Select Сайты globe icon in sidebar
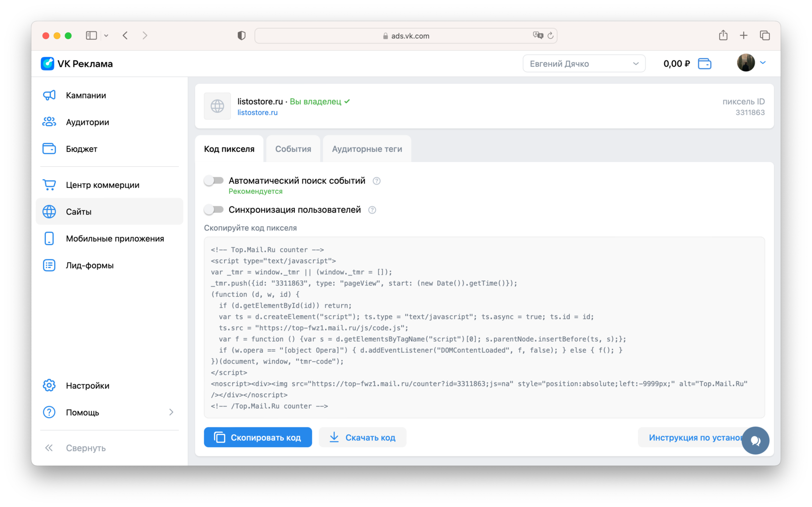812x507 pixels. pyautogui.click(x=49, y=212)
